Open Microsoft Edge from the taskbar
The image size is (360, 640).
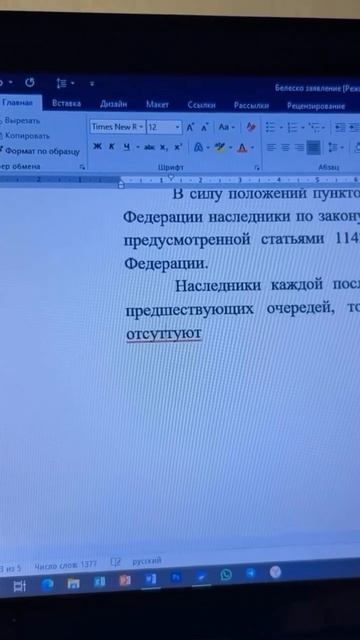point(47,584)
